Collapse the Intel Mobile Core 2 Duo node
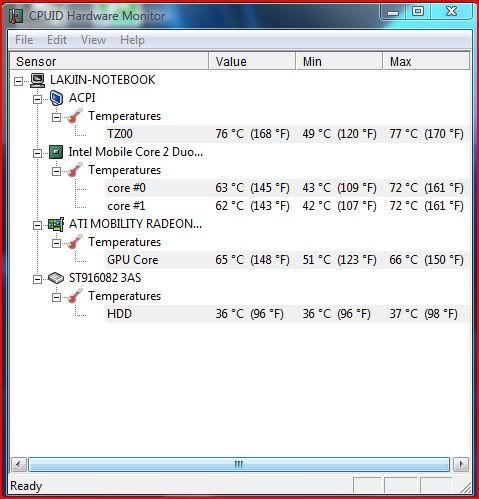This screenshot has height=499, width=479. 37,153
